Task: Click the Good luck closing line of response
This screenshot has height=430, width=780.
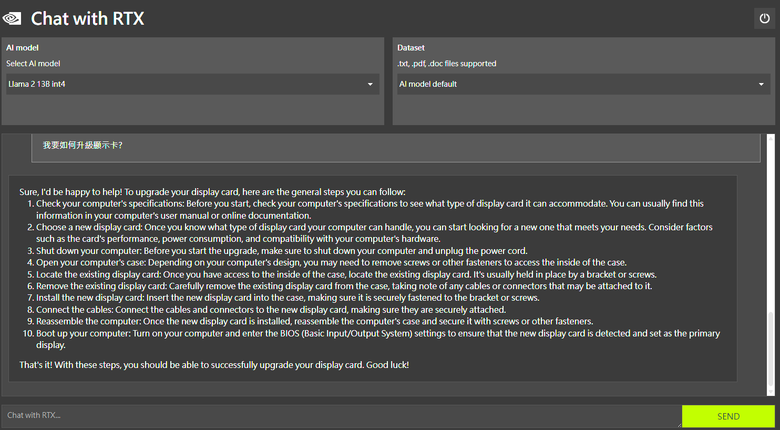Action: tap(214, 365)
